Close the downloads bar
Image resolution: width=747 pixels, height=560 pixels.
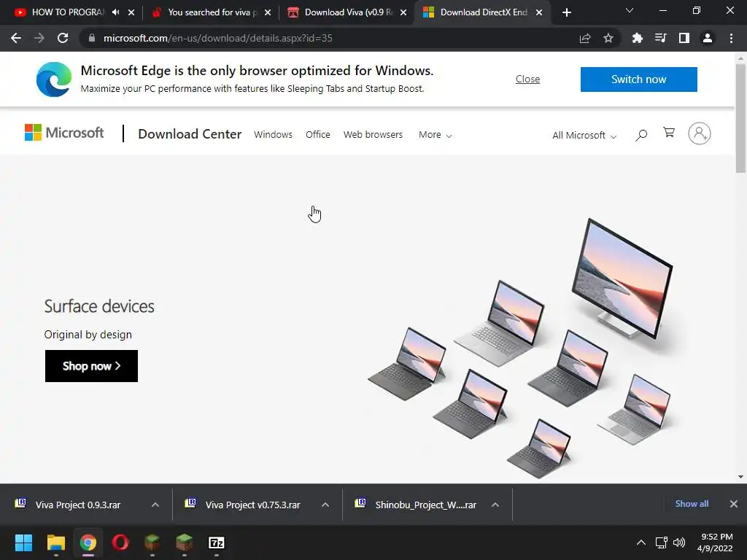pyautogui.click(x=734, y=504)
